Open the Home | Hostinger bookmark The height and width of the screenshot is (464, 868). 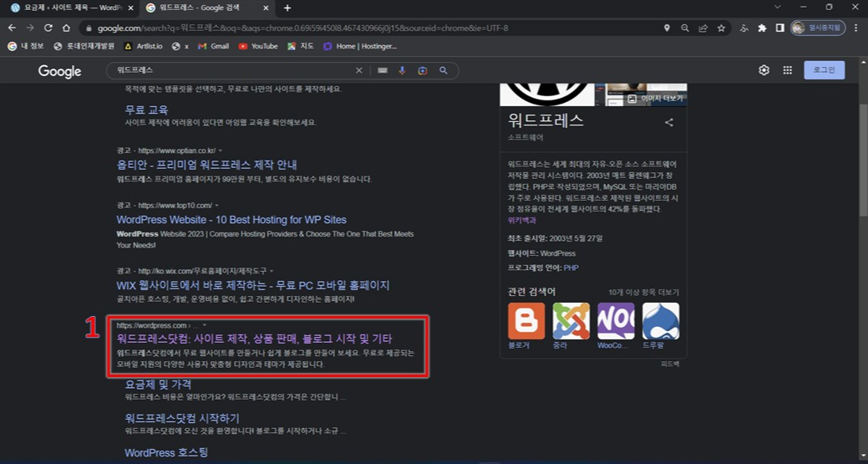point(360,46)
